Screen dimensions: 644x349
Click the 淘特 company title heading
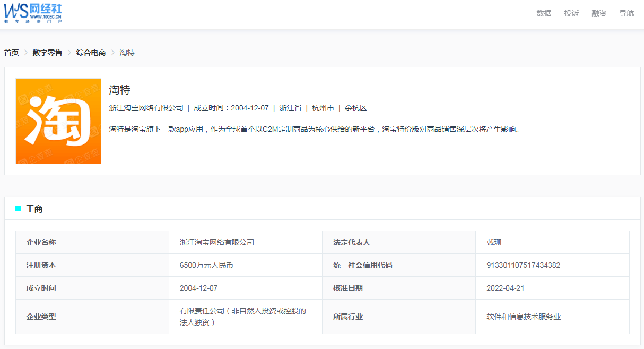click(x=120, y=90)
